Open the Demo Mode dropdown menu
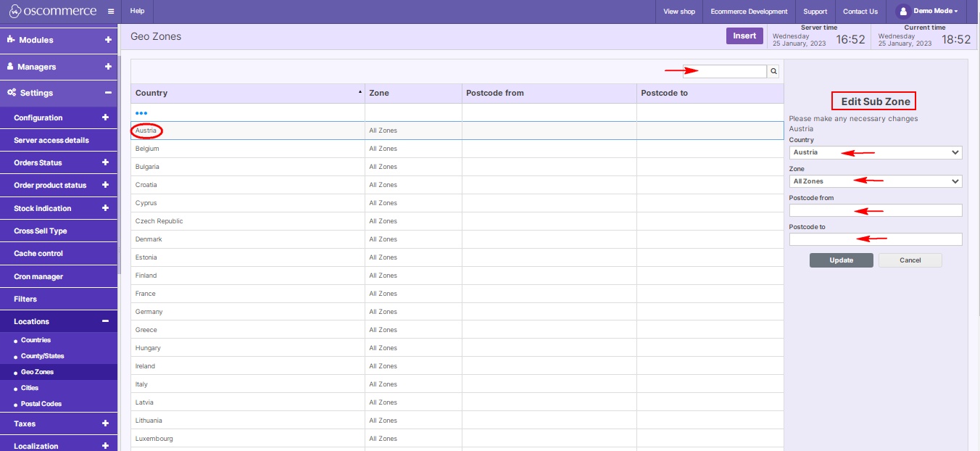 pos(929,10)
